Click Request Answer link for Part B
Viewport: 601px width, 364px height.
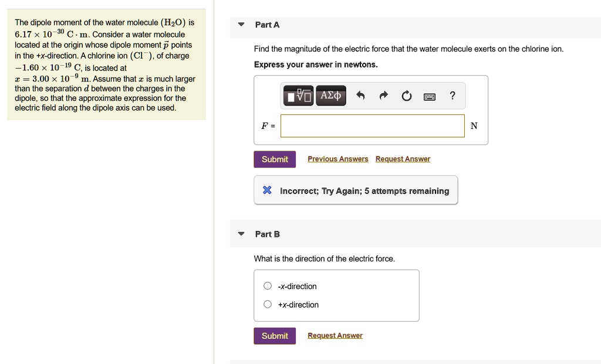(x=335, y=335)
